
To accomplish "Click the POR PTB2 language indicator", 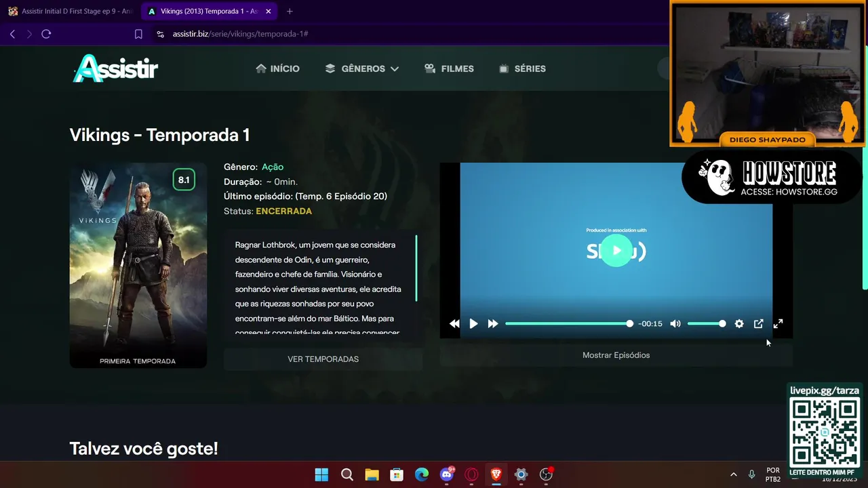I will click(x=773, y=474).
